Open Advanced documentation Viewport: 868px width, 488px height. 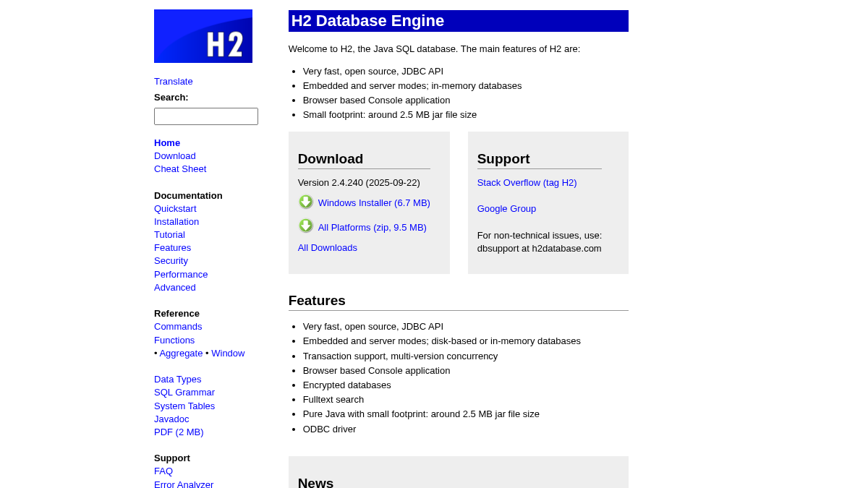[x=175, y=288]
